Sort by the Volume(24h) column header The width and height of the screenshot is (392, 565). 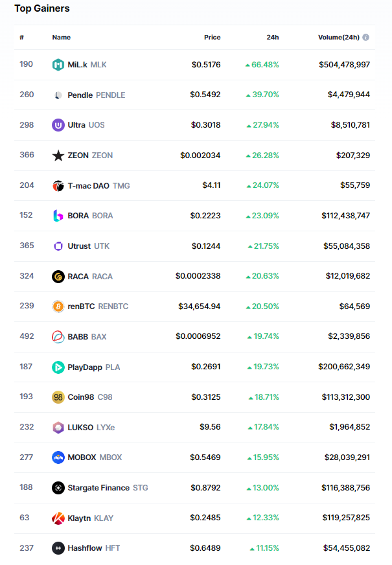point(338,38)
